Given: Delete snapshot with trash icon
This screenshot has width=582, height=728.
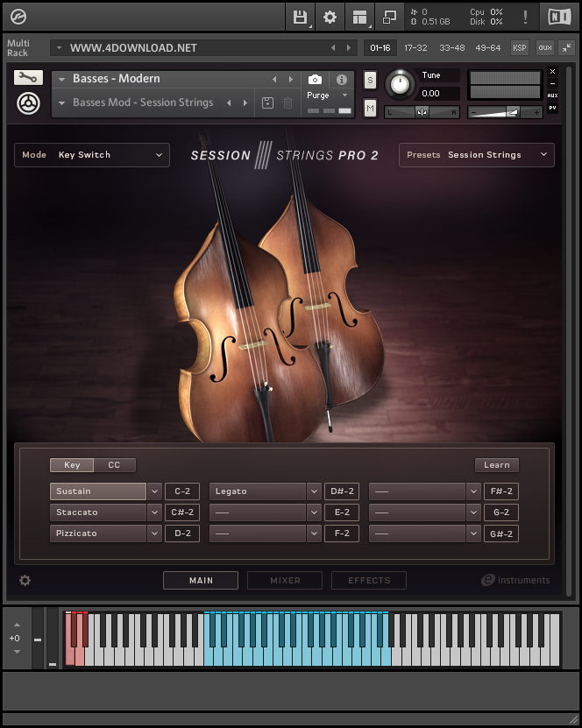Looking at the screenshot, I should [x=288, y=102].
